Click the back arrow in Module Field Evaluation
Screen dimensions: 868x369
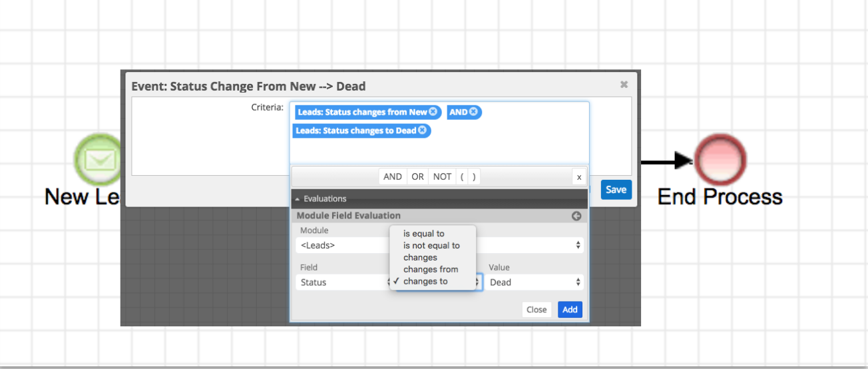576,216
